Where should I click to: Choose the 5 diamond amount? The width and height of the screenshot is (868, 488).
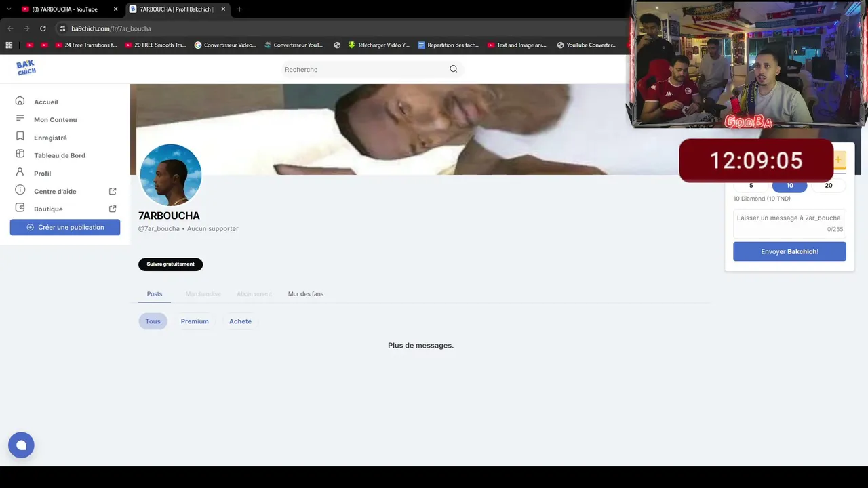[x=751, y=186]
